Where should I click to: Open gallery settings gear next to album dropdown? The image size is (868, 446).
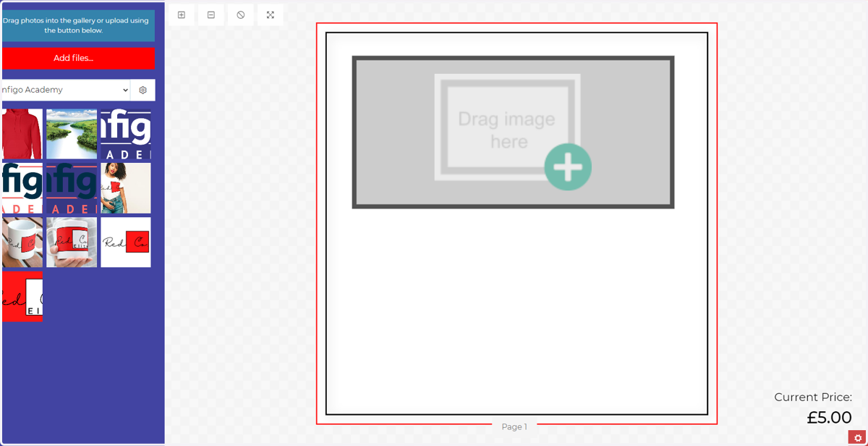pos(143,90)
